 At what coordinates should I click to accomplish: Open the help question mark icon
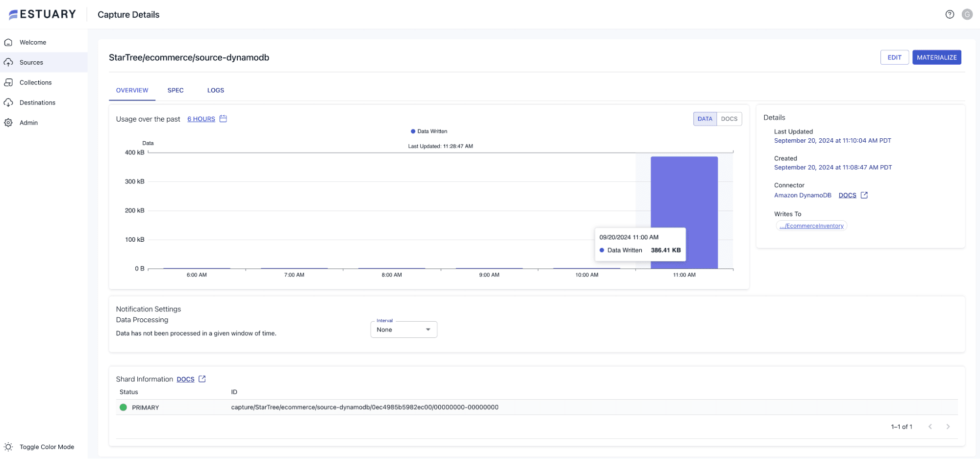click(x=950, y=14)
